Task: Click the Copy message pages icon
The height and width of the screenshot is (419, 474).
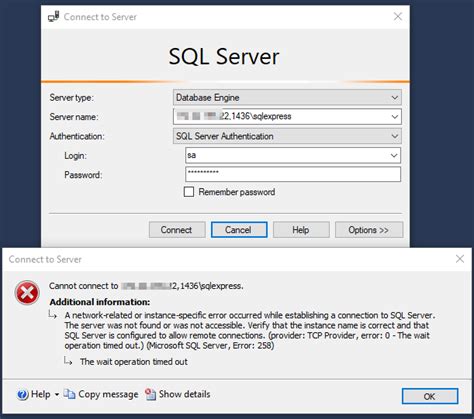Action: [69, 394]
